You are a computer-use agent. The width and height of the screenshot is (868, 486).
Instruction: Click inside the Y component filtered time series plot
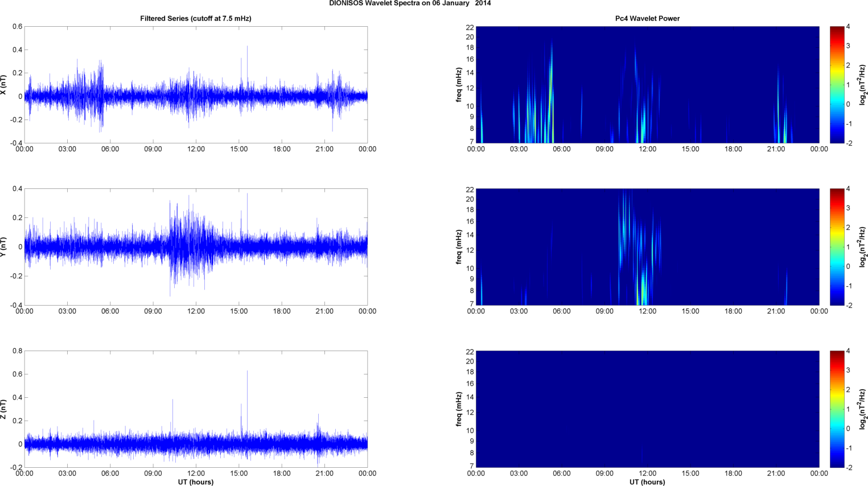point(196,247)
